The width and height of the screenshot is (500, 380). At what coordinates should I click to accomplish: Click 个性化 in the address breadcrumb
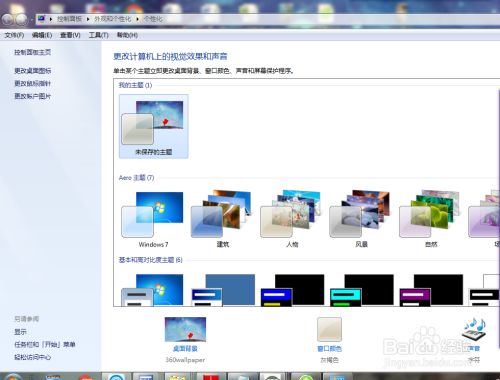pyautogui.click(x=153, y=19)
